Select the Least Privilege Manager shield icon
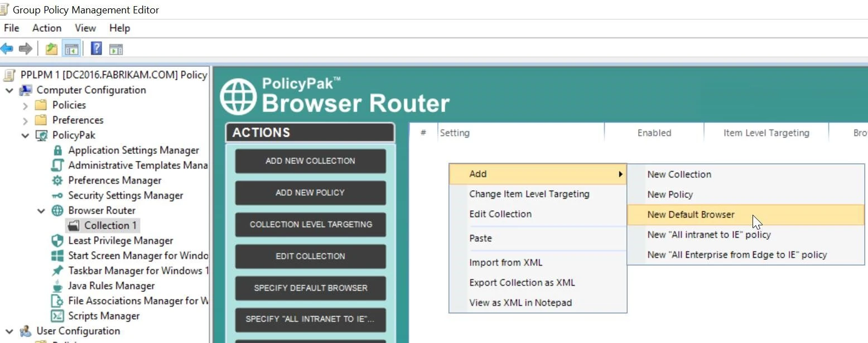The height and width of the screenshot is (343, 868). (57, 241)
